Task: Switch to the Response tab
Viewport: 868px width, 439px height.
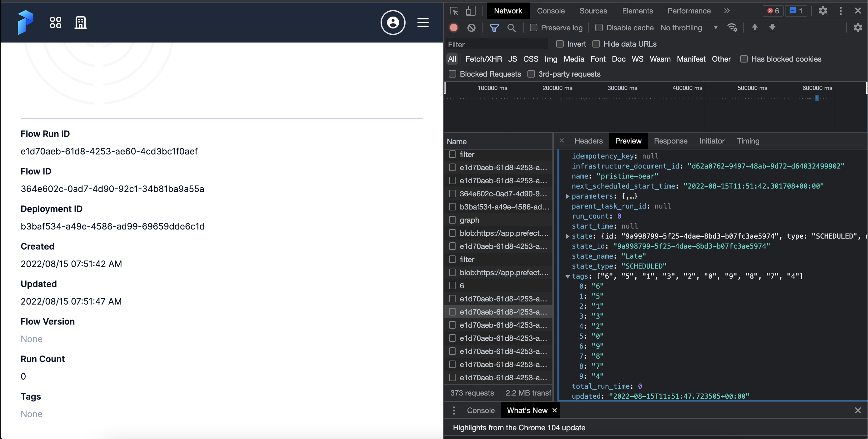Action: click(x=671, y=141)
